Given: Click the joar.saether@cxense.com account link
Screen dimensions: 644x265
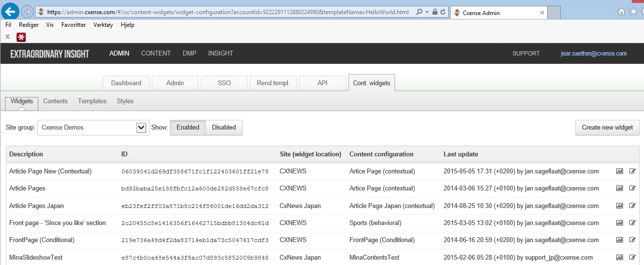Looking at the screenshot, I should [594, 54].
